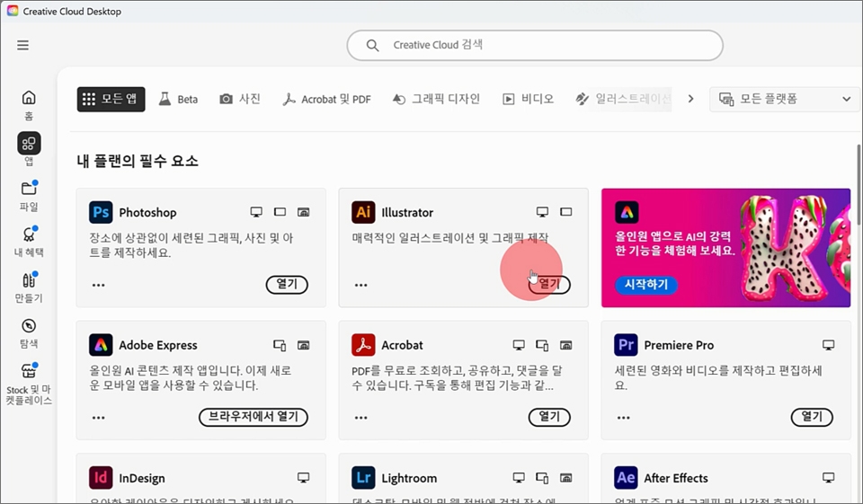Click the Premiere Pro app icon

click(626, 345)
